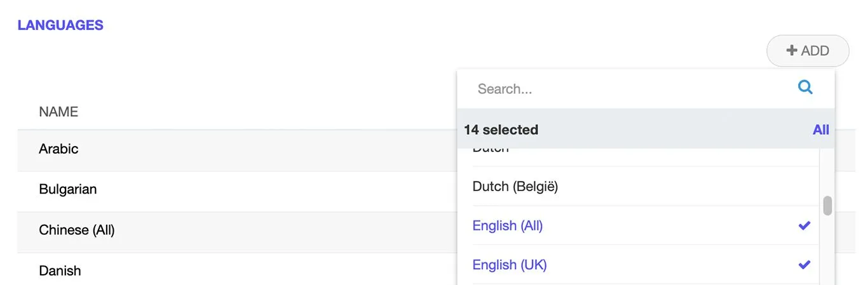Click the English (UK) option label
868x285 pixels.
click(509, 265)
